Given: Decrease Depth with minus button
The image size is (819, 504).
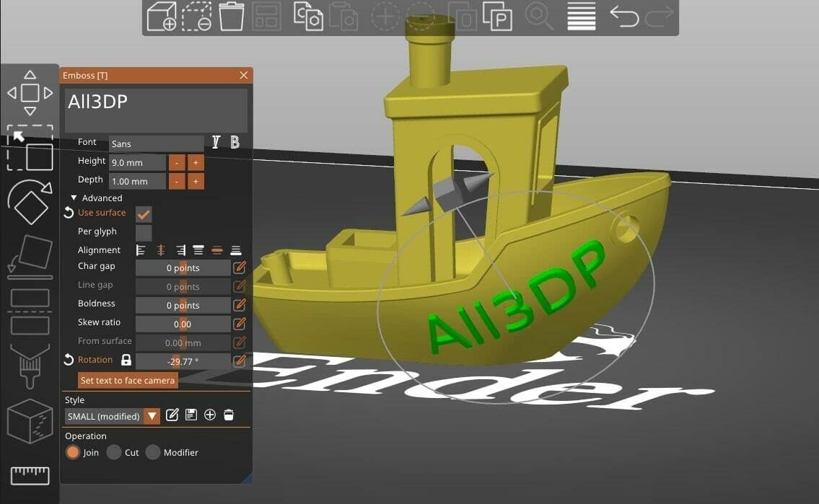Looking at the screenshot, I should 177,182.
